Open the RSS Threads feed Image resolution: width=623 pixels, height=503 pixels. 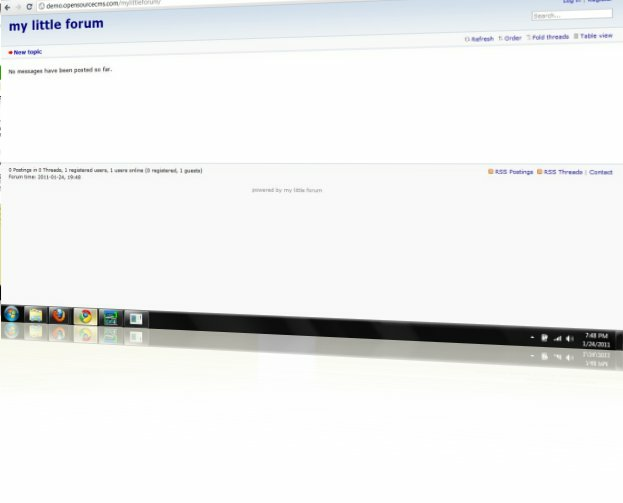[562, 172]
